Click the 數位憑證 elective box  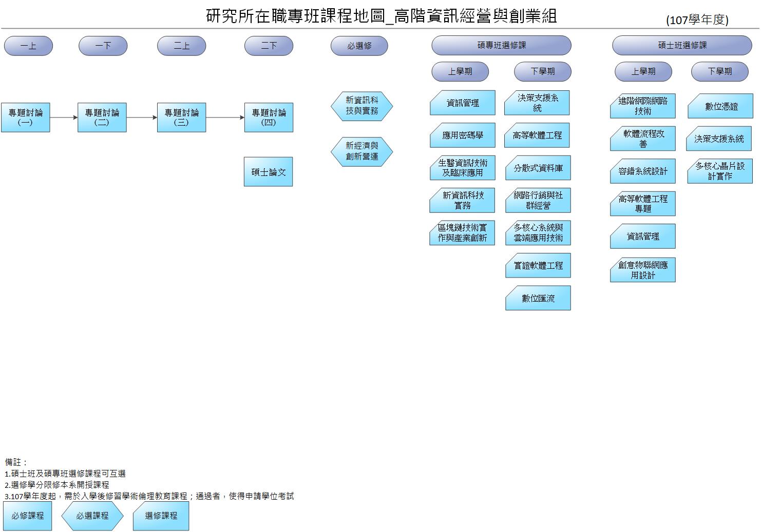click(x=720, y=107)
